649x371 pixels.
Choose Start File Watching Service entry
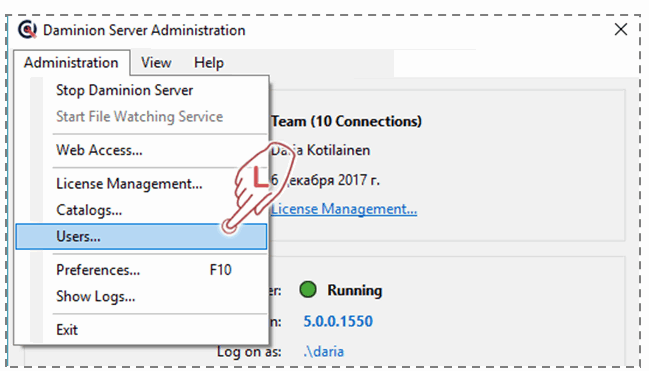(x=141, y=116)
